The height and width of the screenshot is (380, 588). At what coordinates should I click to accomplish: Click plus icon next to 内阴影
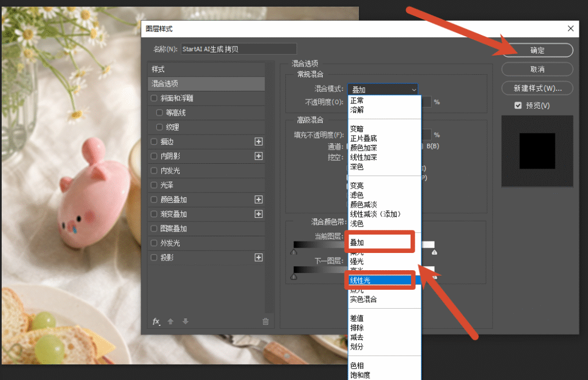coord(258,156)
